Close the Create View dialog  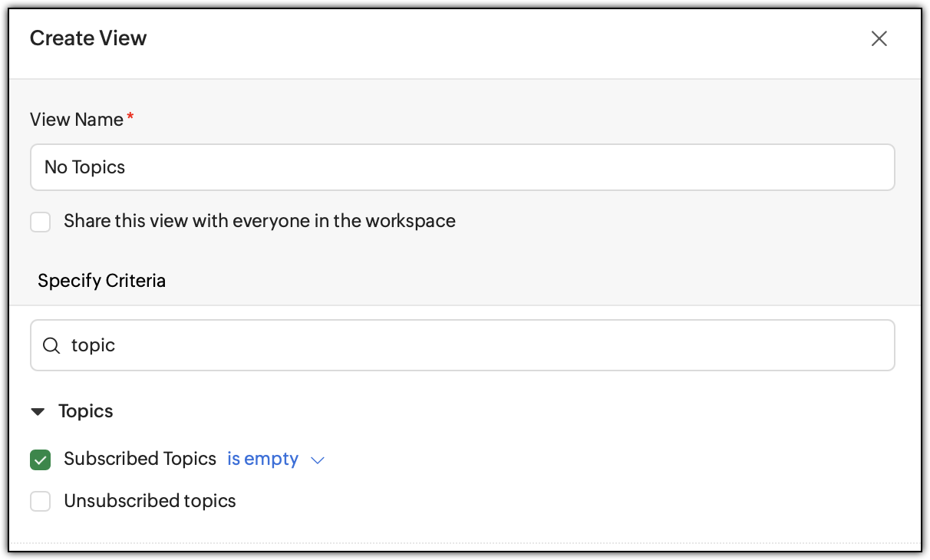point(879,39)
